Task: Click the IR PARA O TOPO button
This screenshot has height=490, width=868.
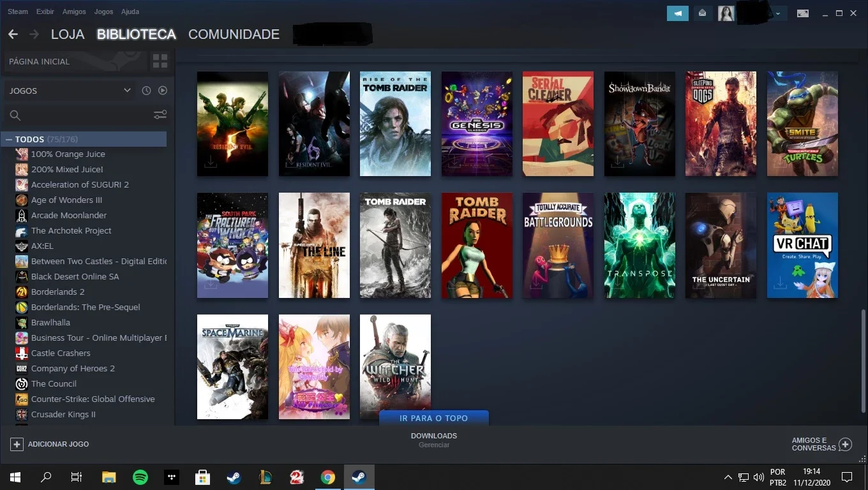Action: (434, 418)
